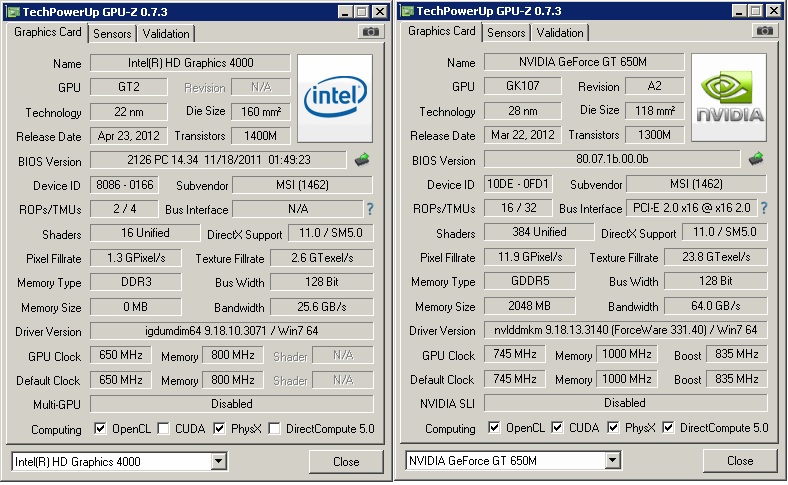Click the NVIDIA SLI field showing Disabled
The height and width of the screenshot is (485, 788).
626,403
